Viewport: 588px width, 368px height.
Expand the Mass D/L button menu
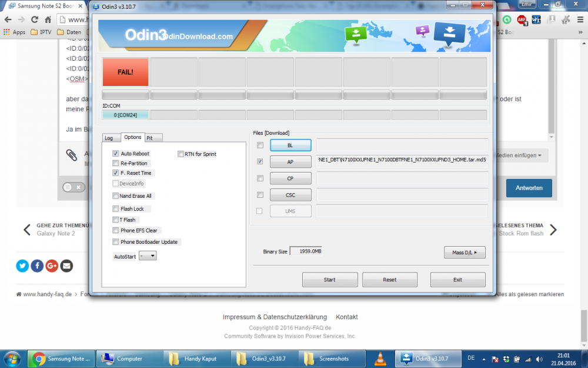tap(465, 253)
